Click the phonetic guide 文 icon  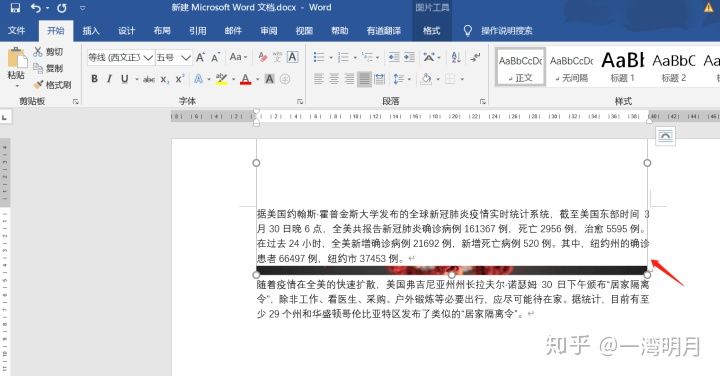[277, 57]
